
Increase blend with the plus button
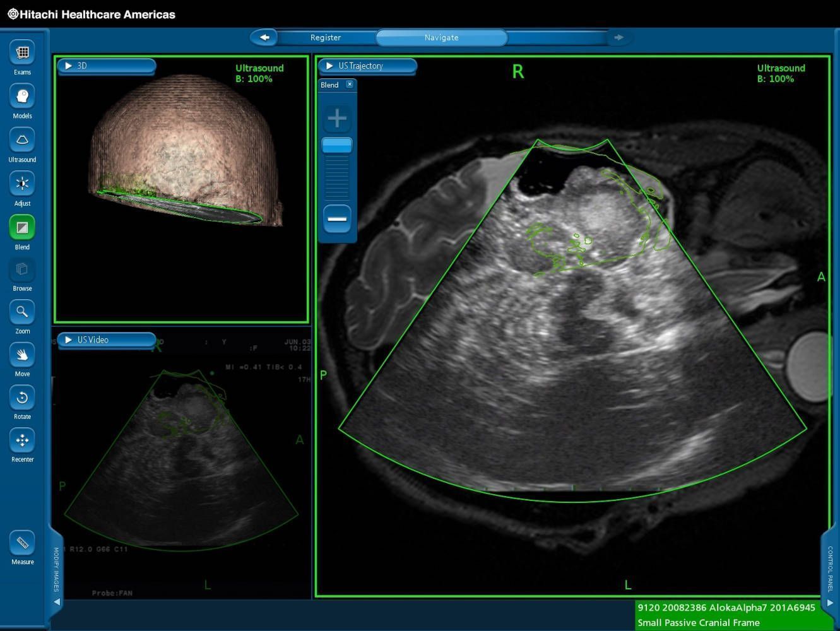tap(337, 118)
